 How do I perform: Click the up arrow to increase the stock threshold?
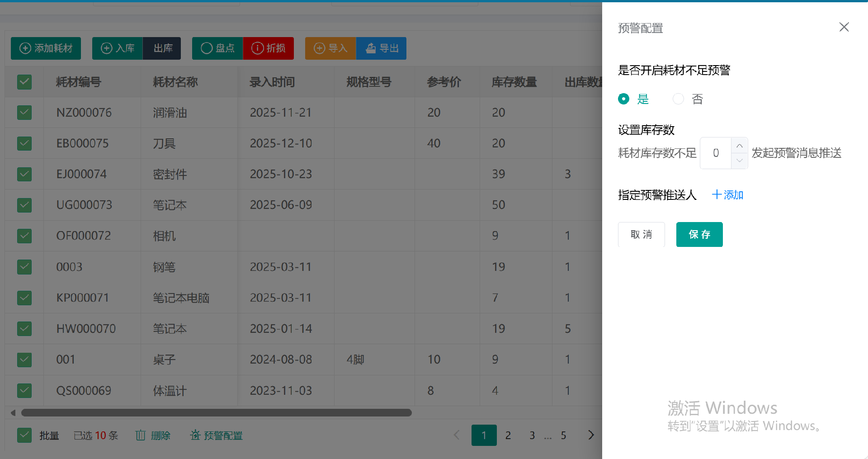[x=740, y=146]
